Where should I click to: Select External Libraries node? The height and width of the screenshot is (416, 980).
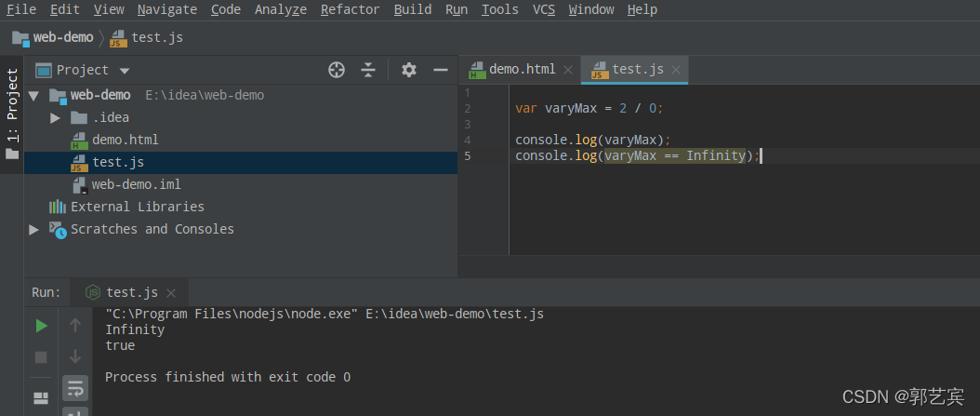241,207
